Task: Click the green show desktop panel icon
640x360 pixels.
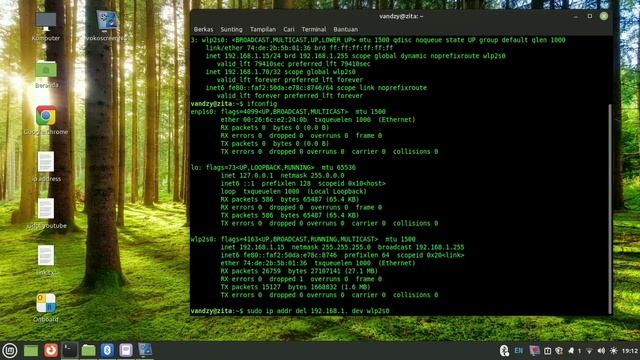Action: (31, 350)
